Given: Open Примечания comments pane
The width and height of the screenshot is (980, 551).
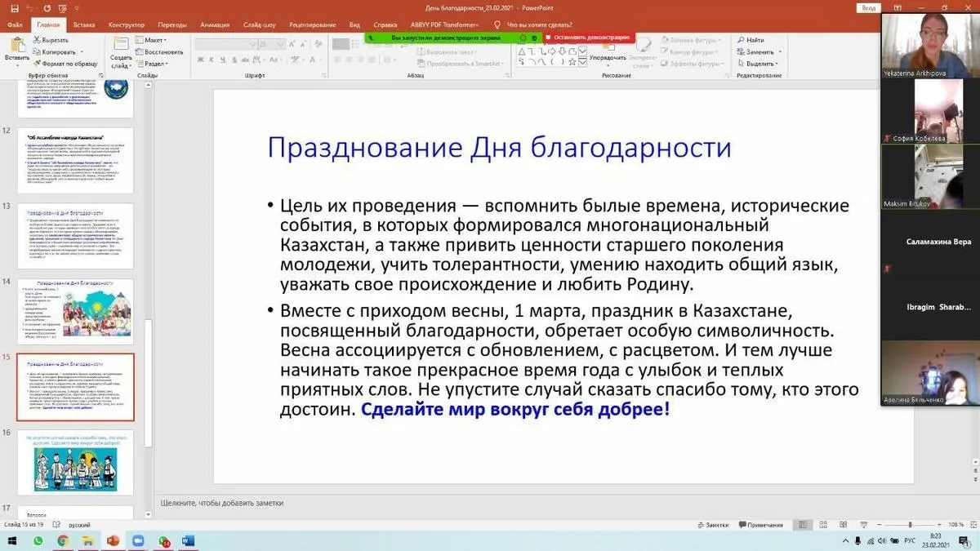Looking at the screenshot, I should point(760,525).
